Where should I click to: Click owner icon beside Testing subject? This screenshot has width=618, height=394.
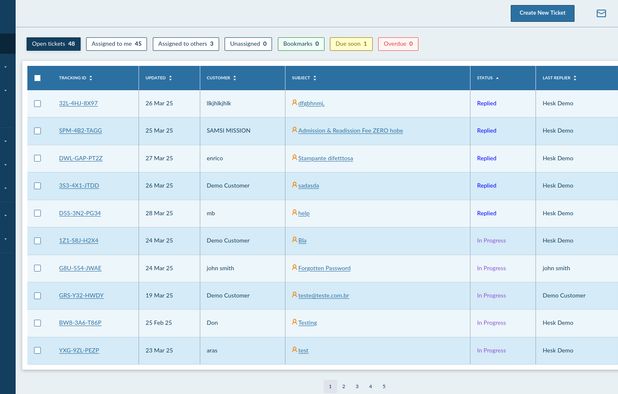[294, 322]
